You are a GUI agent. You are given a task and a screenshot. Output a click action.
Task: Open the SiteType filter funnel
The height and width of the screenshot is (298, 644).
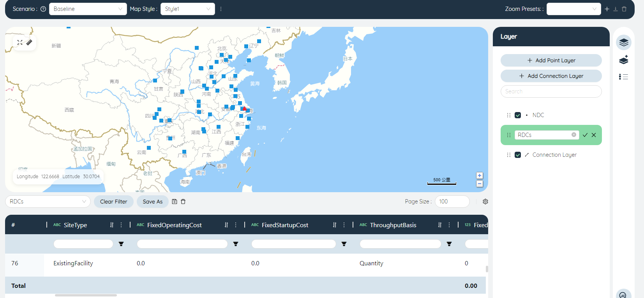[x=121, y=244]
